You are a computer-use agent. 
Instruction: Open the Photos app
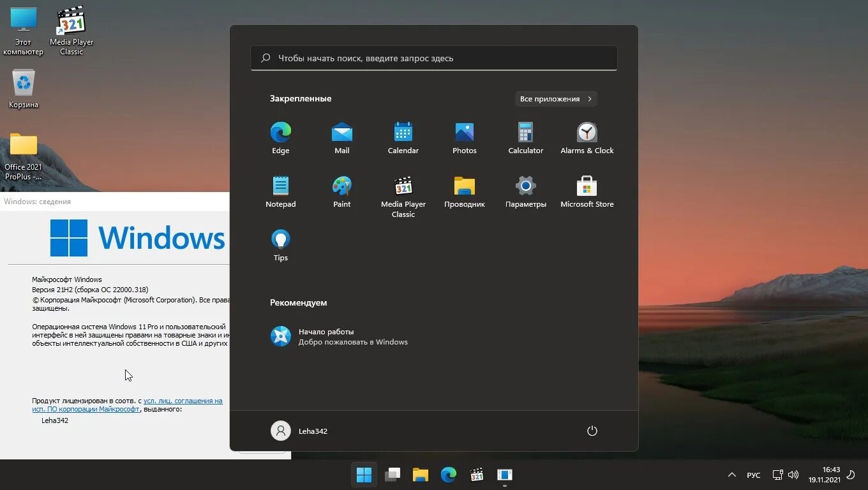[x=465, y=138]
